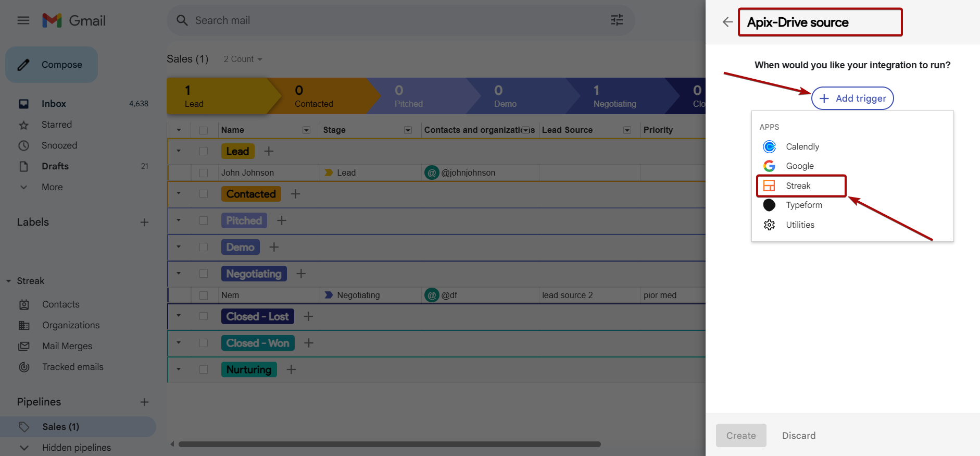Check the Lead group checkbox
Image resolution: width=980 pixels, height=456 pixels.
tap(204, 151)
